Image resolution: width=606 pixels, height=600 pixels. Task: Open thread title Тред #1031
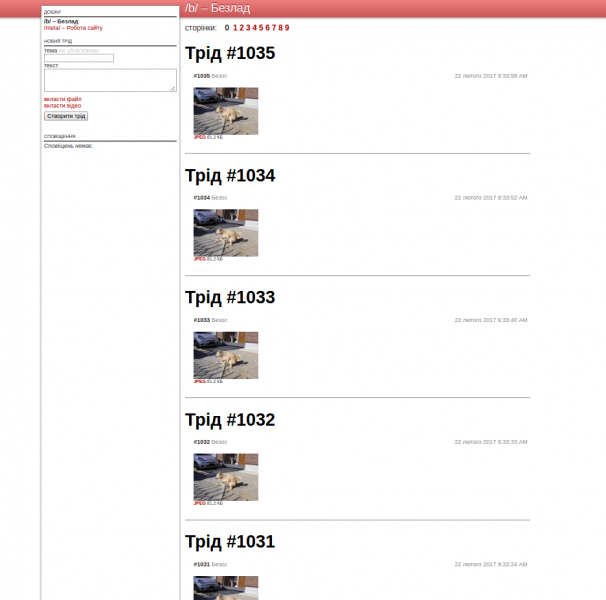pos(230,542)
